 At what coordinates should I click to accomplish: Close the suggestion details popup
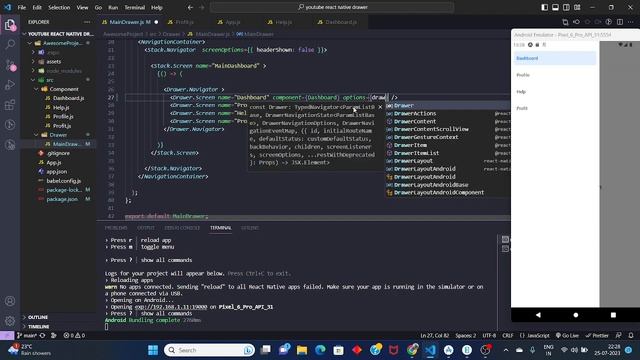pos(380,107)
